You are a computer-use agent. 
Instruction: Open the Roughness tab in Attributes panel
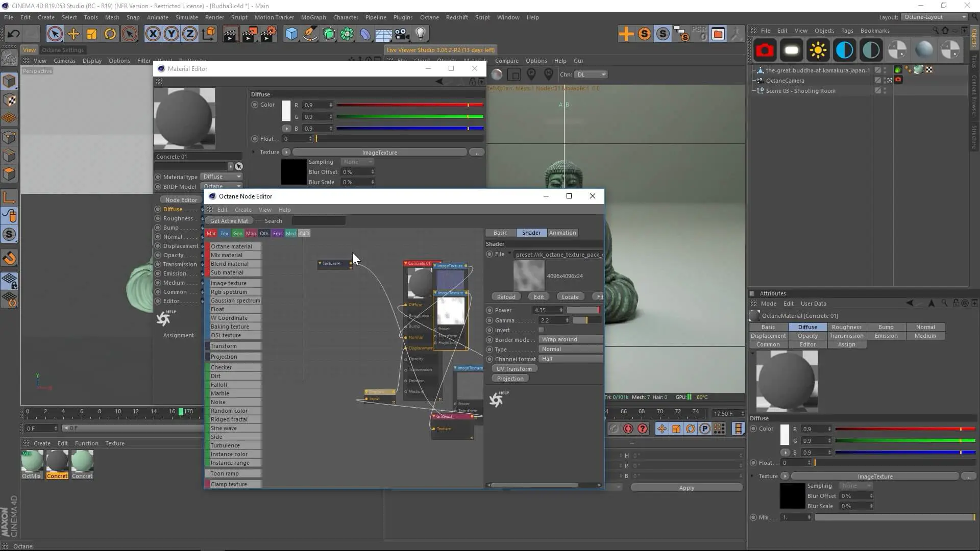846,327
